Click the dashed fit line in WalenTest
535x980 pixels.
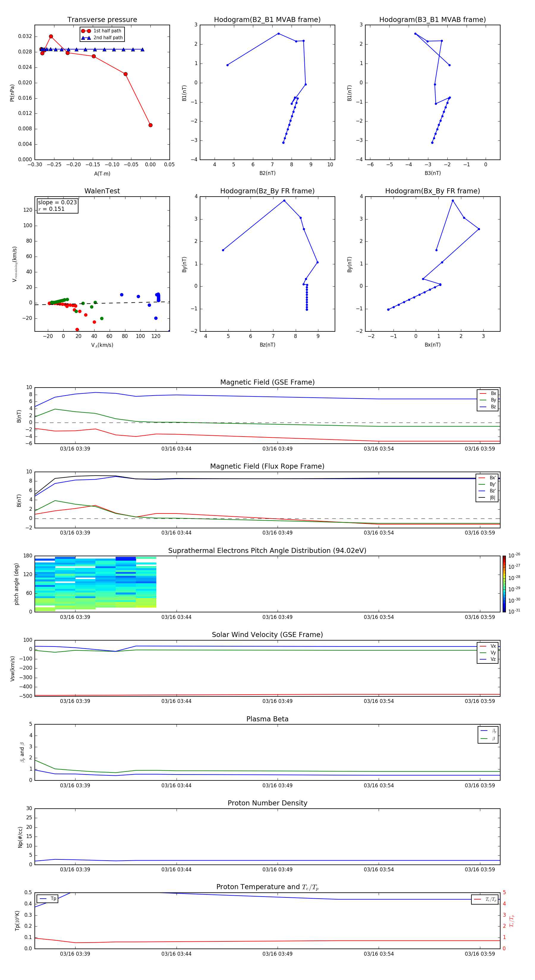pos(102,303)
